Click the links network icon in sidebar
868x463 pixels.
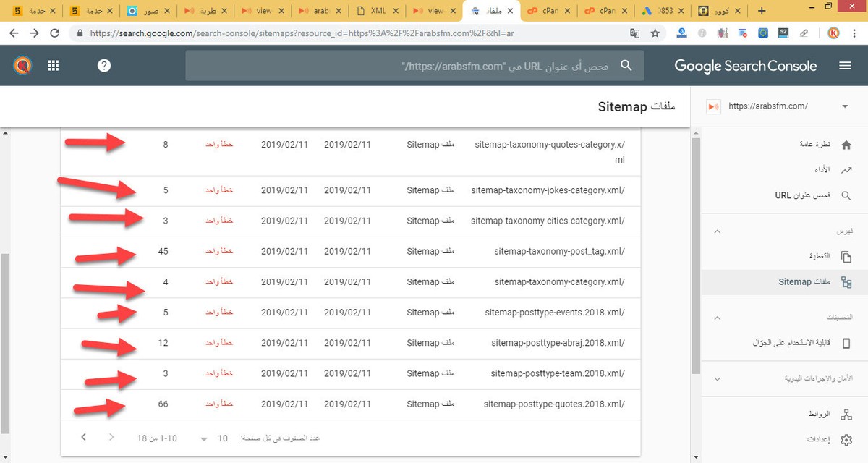846,415
